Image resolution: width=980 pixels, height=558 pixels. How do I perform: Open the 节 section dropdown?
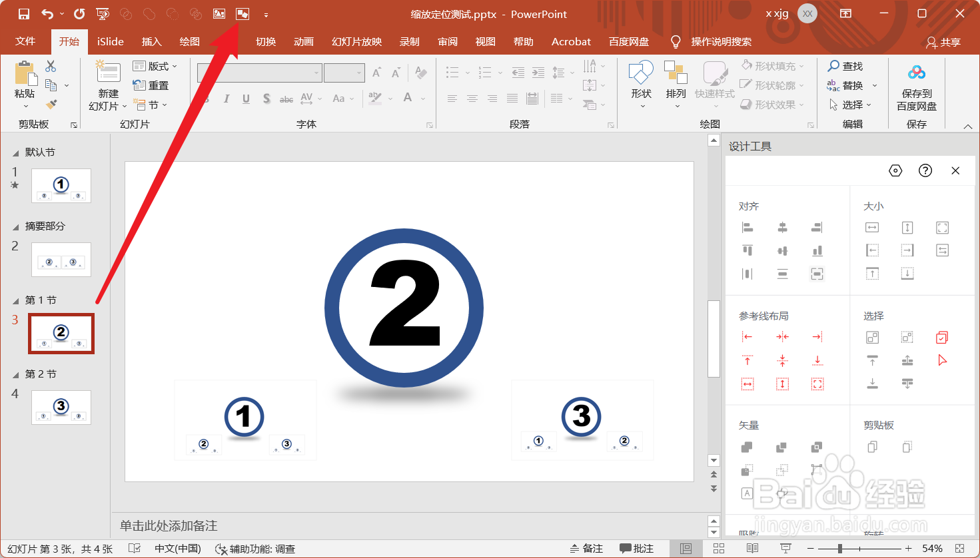pos(150,105)
